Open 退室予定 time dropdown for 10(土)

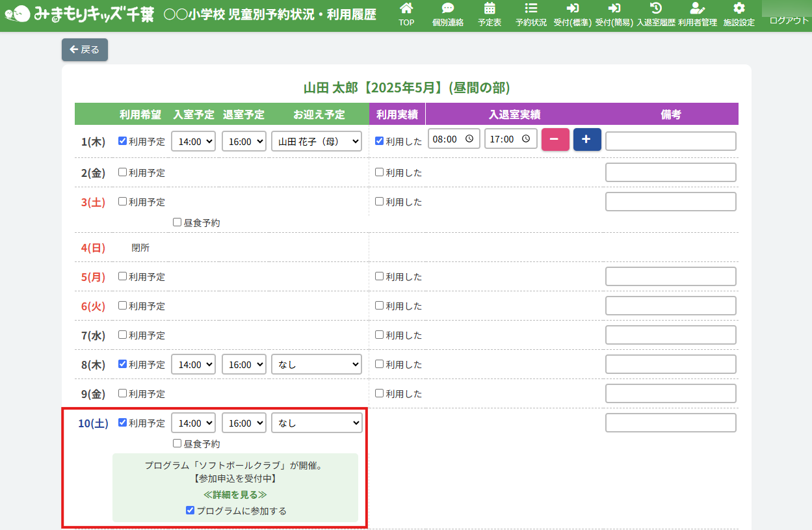[x=244, y=423]
